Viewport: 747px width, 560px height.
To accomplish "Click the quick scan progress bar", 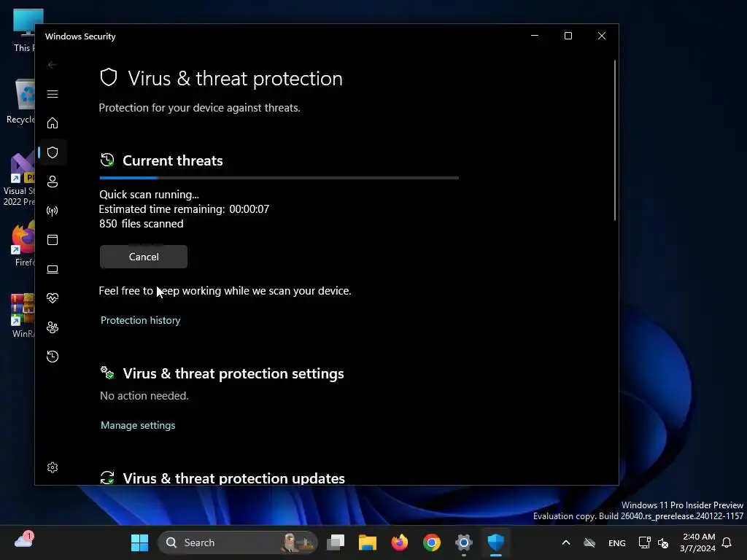I will pos(279,178).
